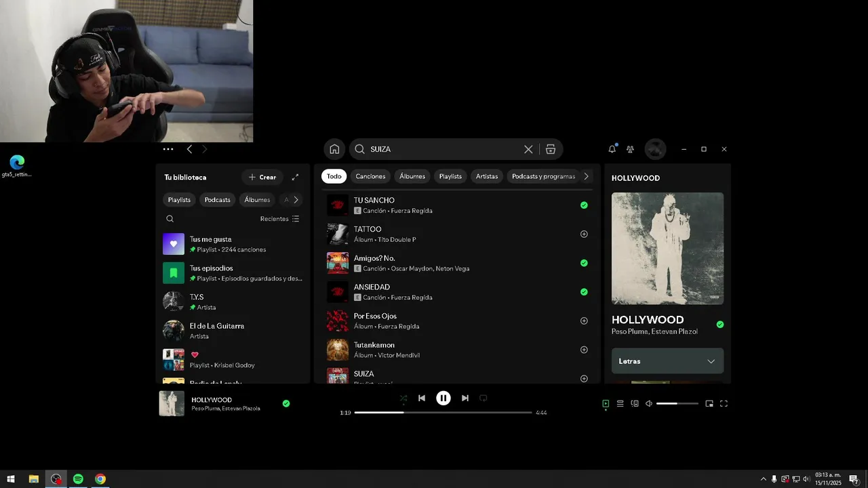Screen dimensions: 868x488
Task: Open El de La Guitarra artist
Action: (x=233, y=331)
